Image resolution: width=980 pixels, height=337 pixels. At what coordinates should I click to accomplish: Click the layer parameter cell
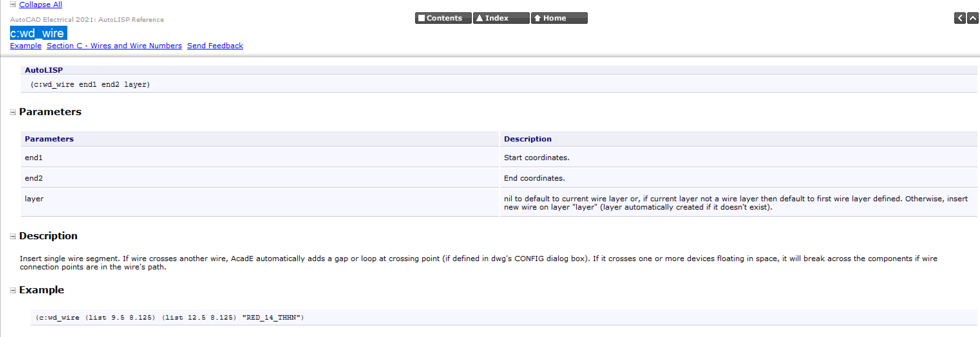point(34,199)
